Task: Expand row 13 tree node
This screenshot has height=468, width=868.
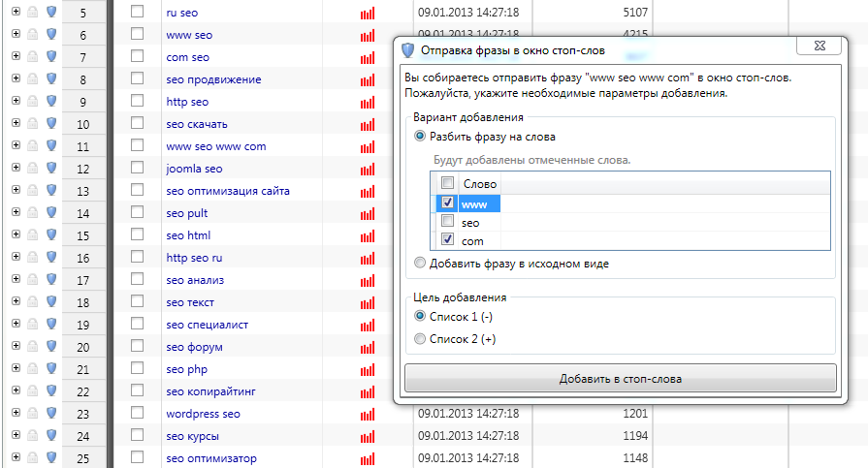Action: pyautogui.click(x=16, y=191)
